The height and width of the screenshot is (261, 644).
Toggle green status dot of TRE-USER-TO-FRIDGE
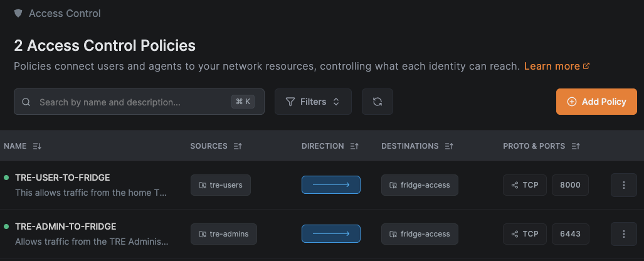pyautogui.click(x=6, y=178)
